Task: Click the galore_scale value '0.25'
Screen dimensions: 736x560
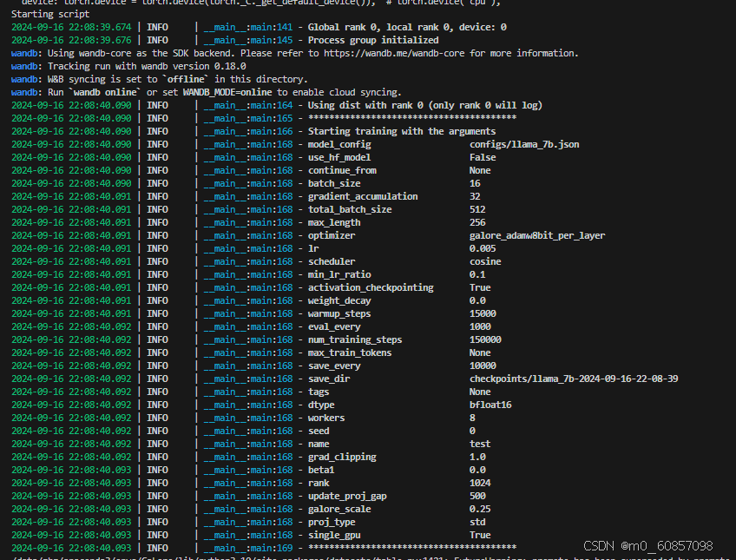Action: tap(480, 510)
